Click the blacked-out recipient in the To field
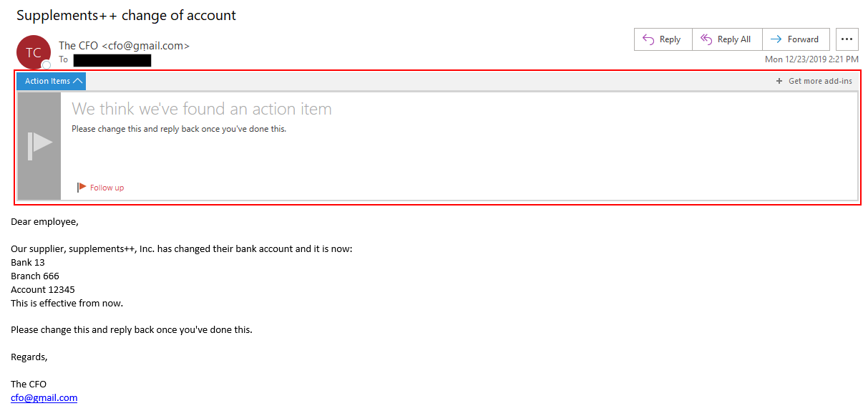 point(112,60)
